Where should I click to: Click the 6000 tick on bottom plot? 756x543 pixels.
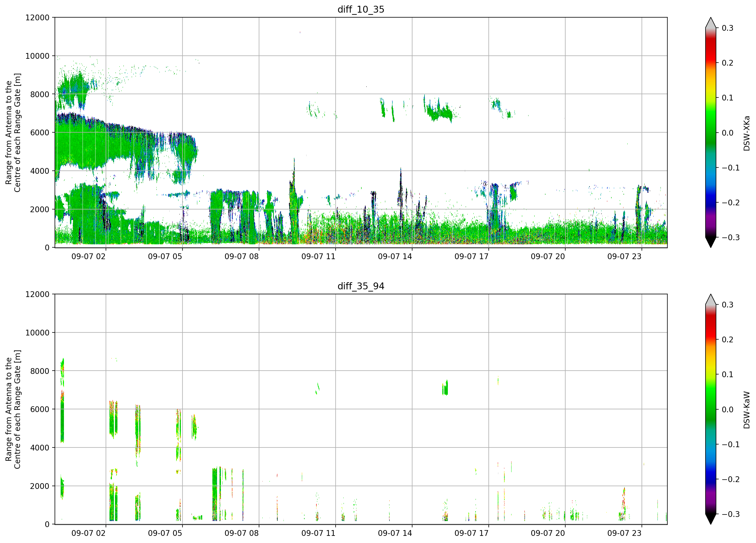[40, 409]
